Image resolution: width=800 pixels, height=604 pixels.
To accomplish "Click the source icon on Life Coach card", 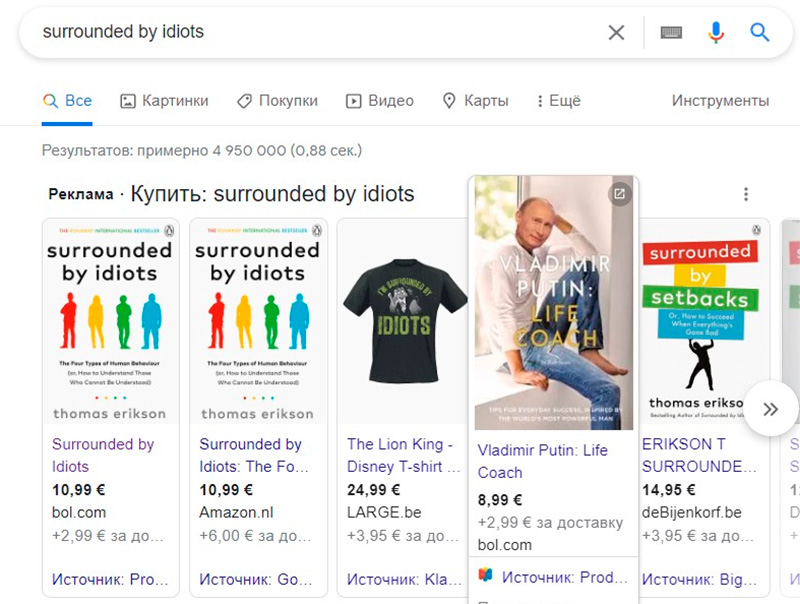I will 485,576.
